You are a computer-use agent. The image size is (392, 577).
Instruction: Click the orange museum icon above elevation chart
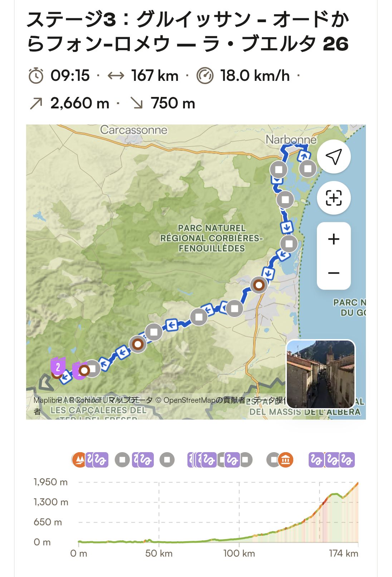285,460
